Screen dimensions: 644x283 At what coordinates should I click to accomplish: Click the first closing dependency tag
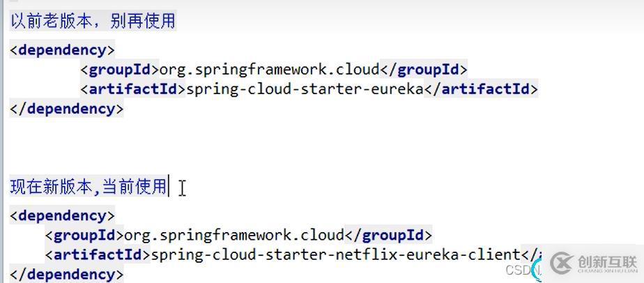pyautogui.click(x=67, y=109)
